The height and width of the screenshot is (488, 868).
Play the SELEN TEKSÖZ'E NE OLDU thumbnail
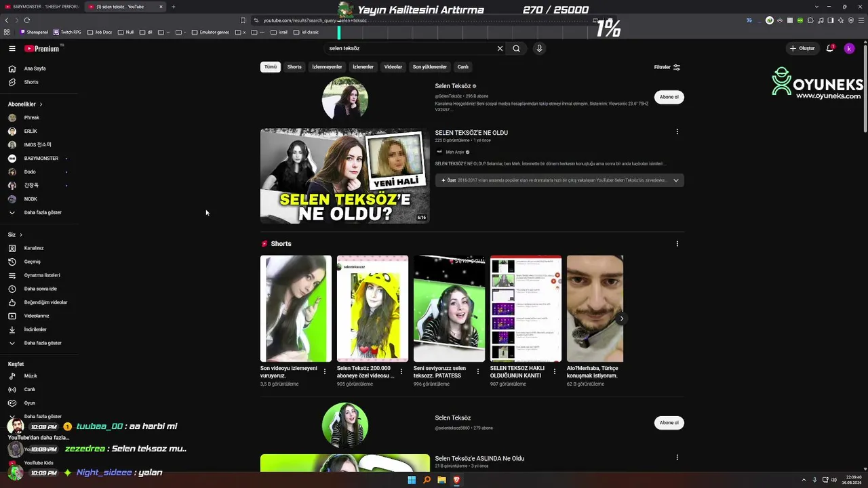(x=345, y=176)
